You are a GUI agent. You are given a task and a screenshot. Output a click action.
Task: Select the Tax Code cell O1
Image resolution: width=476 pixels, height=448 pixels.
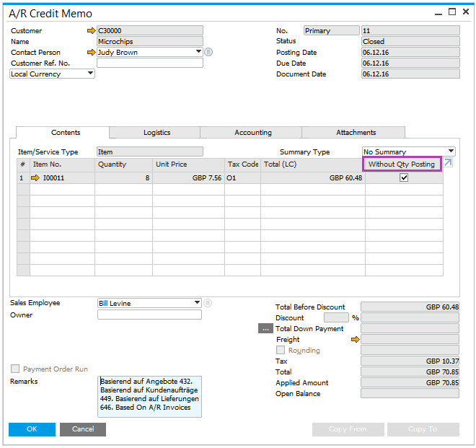pyautogui.click(x=242, y=177)
